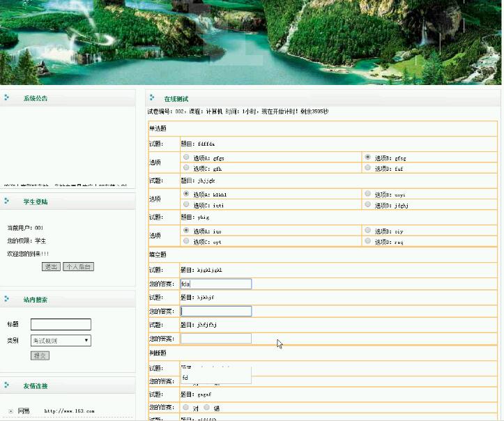Choose 错 for question gagaf
Image resolution: width=504 pixels, height=421 pixels.
(x=206, y=408)
